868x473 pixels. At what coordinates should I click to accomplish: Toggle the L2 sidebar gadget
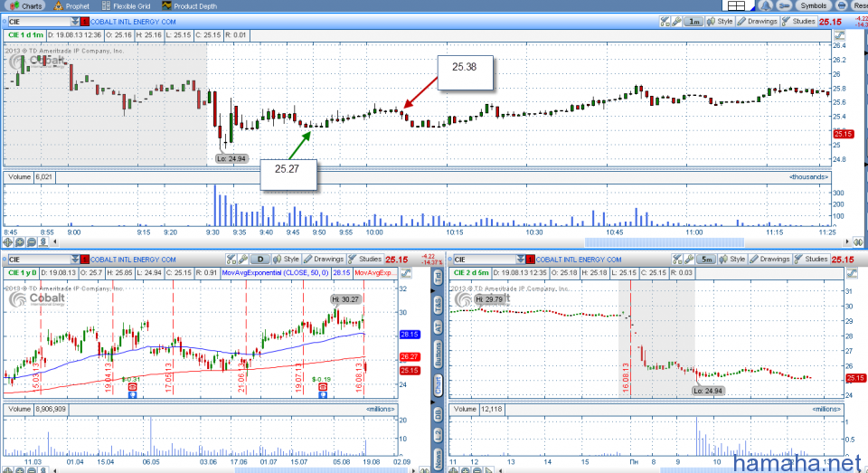pyautogui.click(x=438, y=435)
